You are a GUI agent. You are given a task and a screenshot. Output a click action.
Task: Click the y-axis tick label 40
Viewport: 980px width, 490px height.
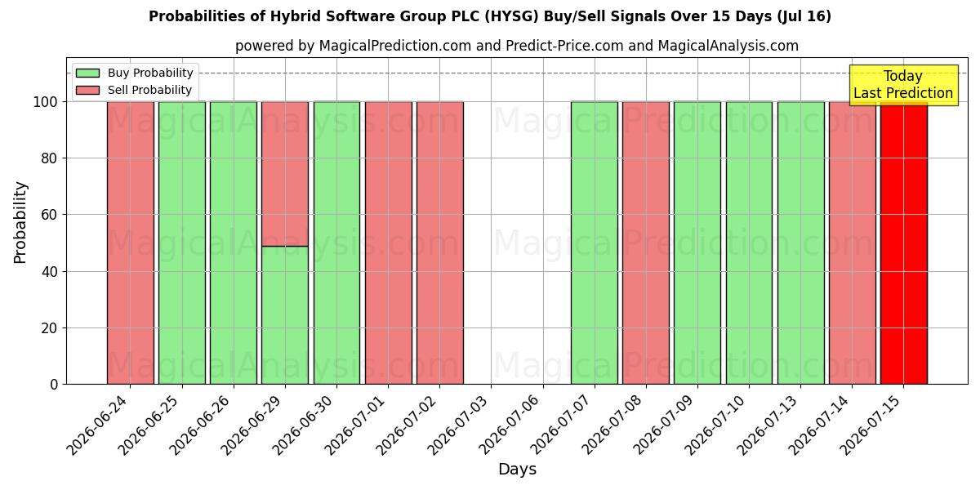(51, 271)
